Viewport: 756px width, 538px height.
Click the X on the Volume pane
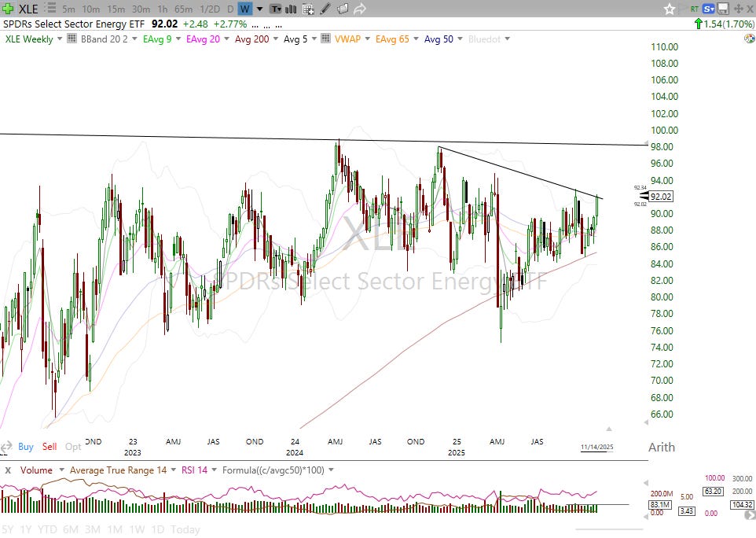point(8,470)
